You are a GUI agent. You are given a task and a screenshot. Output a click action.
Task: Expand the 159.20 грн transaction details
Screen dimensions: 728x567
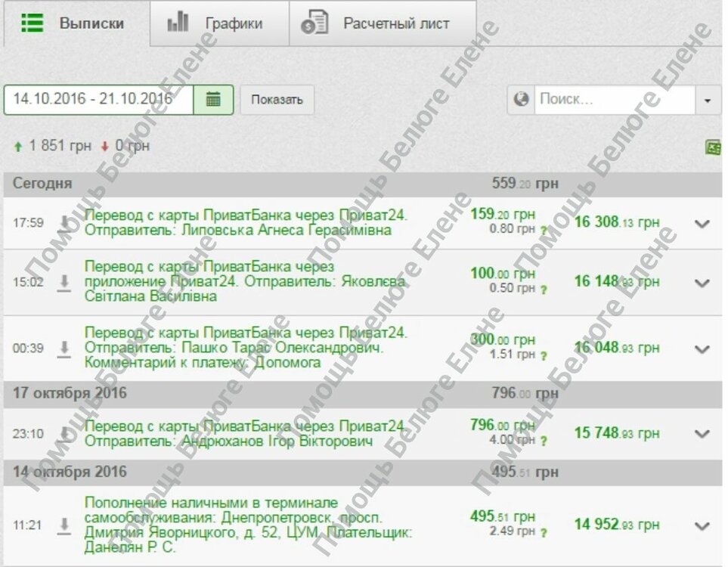point(702,223)
